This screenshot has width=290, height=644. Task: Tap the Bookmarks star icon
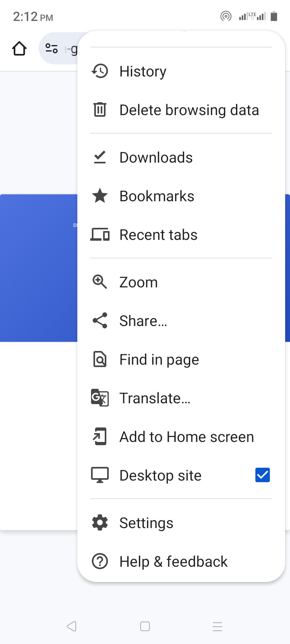pos(99,196)
